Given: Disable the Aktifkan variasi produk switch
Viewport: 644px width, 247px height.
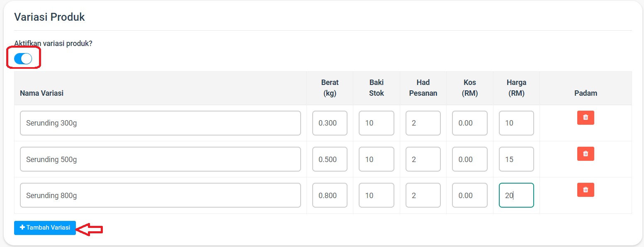Looking at the screenshot, I should click(23, 59).
